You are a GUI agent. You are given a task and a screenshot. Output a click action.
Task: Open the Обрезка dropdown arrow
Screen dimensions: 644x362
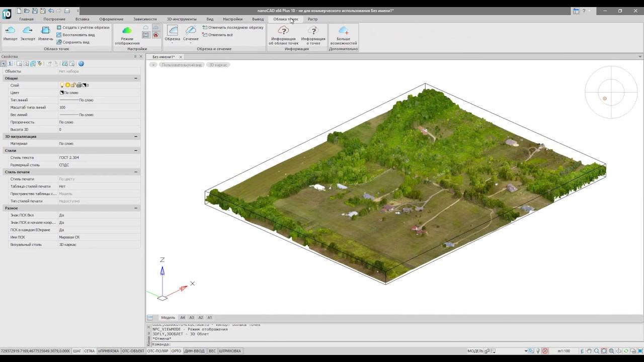click(x=172, y=43)
